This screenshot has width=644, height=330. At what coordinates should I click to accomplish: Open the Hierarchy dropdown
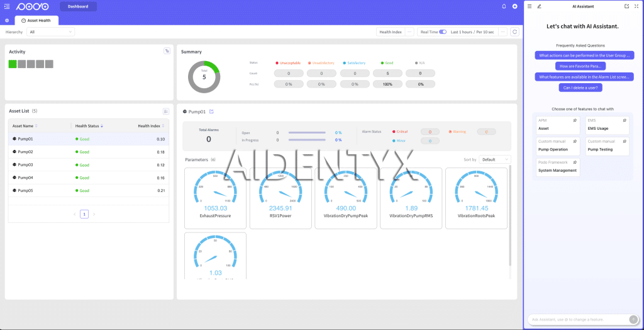50,31
